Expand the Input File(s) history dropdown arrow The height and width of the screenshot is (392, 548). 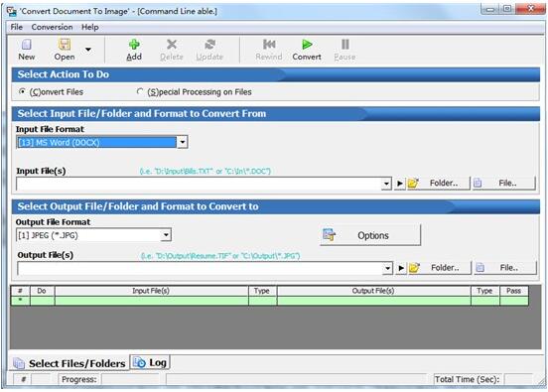tap(386, 184)
